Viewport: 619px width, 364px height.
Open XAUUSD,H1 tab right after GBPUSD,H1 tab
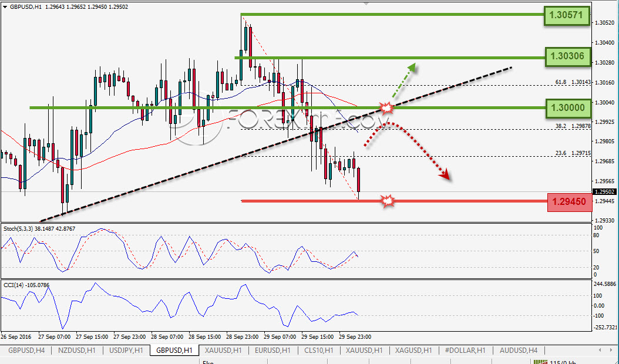coord(223,350)
